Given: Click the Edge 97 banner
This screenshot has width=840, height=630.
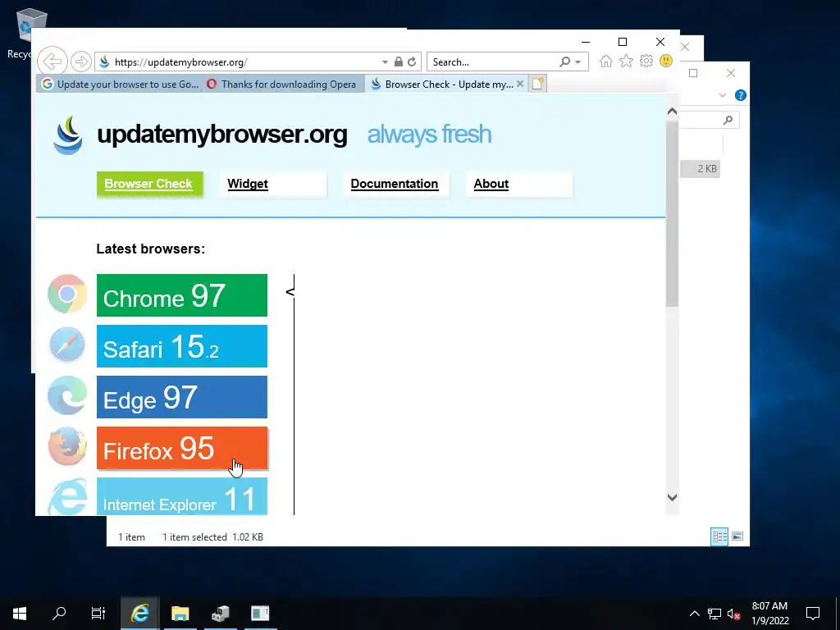Looking at the screenshot, I should (x=181, y=397).
